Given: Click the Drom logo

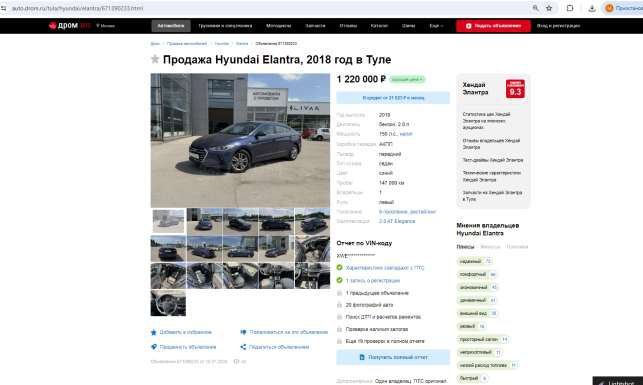Looking at the screenshot, I should coord(69,26).
